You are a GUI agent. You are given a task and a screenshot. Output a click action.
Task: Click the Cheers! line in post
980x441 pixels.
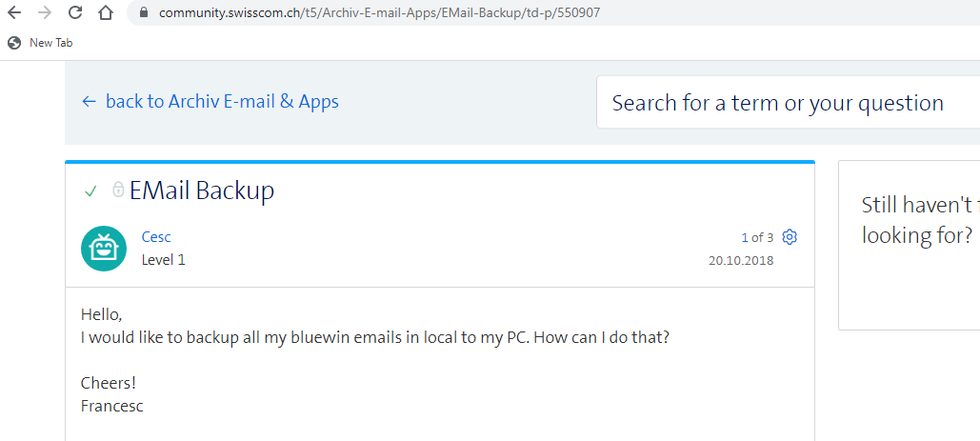[x=109, y=382]
